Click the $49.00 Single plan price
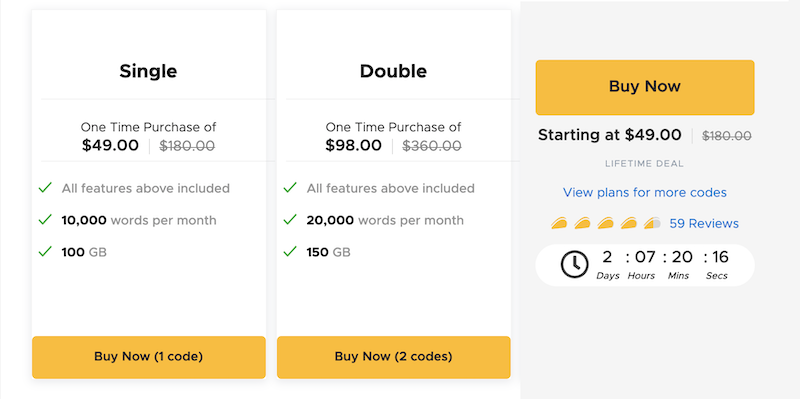Image resolution: width=800 pixels, height=399 pixels. coord(110,145)
